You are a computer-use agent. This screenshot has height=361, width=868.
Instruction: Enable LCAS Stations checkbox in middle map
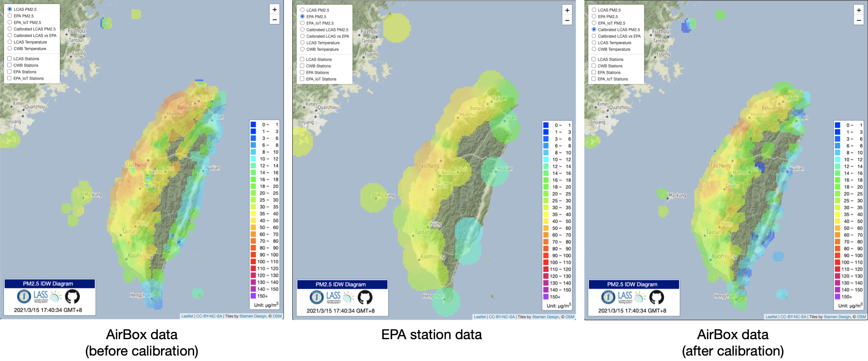click(x=302, y=59)
